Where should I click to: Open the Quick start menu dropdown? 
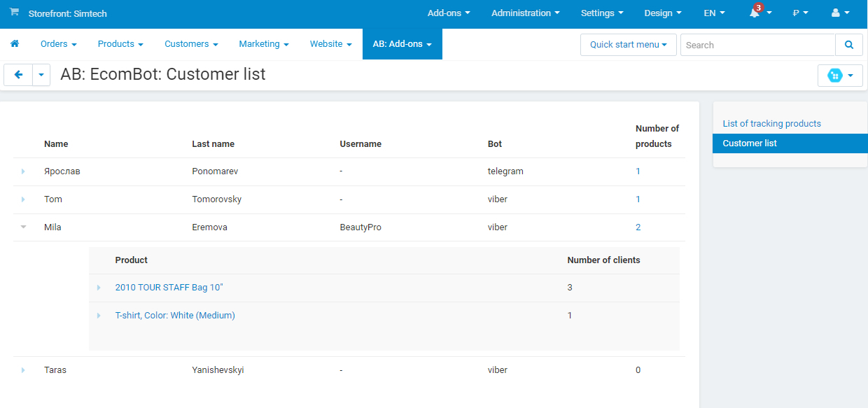(x=627, y=44)
